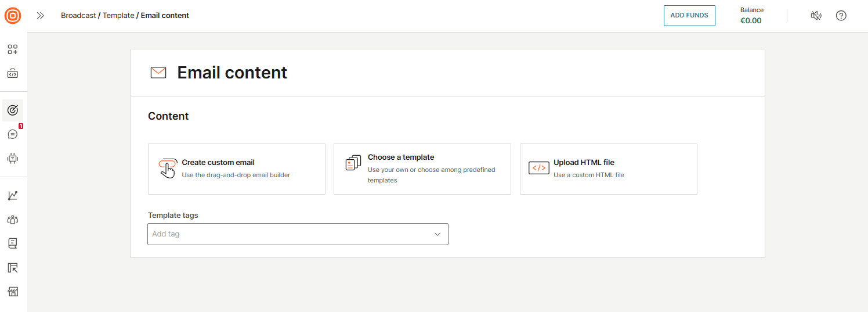This screenshot has height=312, width=868.
Task: Open the apps grid icon in sidebar
Action: tap(13, 49)
